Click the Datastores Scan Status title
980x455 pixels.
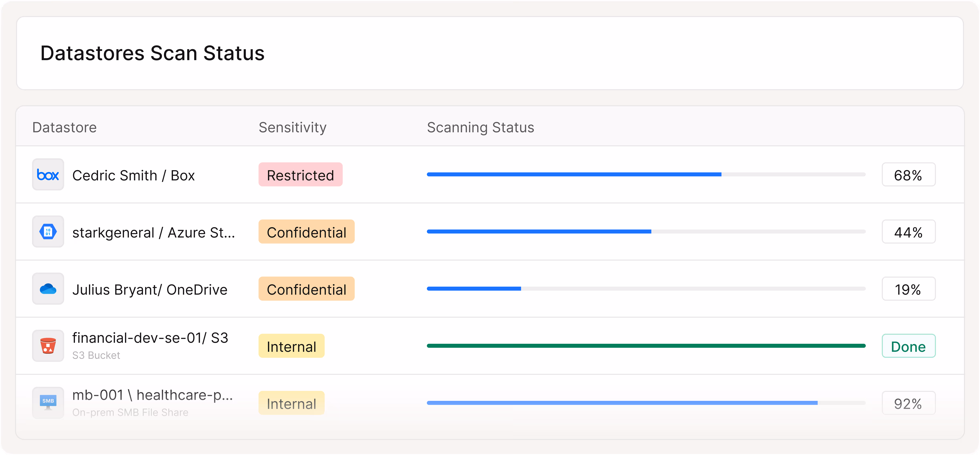[152, 53]
